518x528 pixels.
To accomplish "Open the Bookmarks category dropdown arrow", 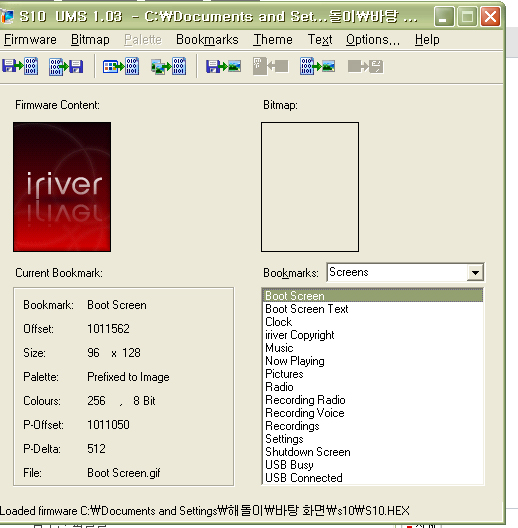I will (475, 272).
